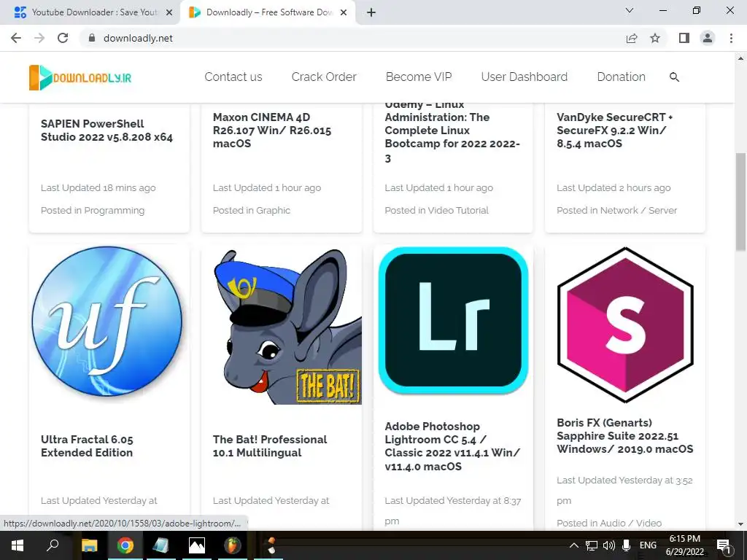747x560 pixels.
Task: Click the scrollbar down arrow
Action: pyautogui.click(x=740, y=524)
